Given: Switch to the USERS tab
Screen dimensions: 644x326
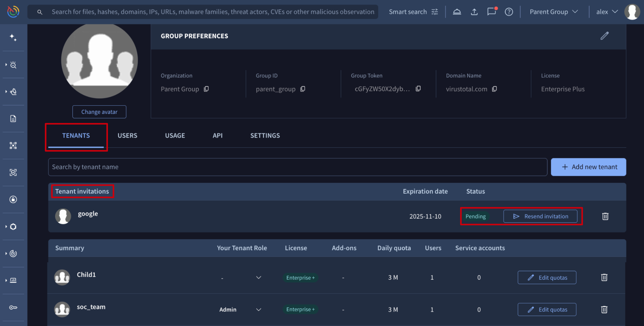Looking at the screenshot, I should 127,135.
